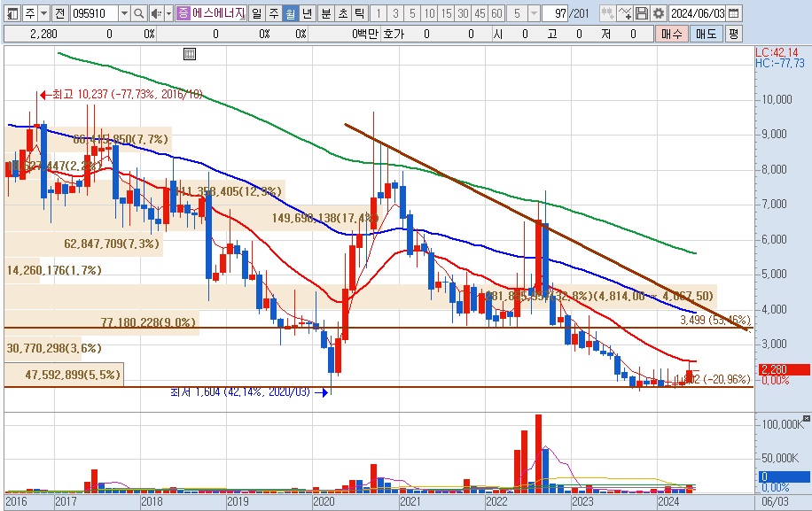Click the floppy disk save icon
Viewport: 812px width, 511px height.
[x=642, y=13]
